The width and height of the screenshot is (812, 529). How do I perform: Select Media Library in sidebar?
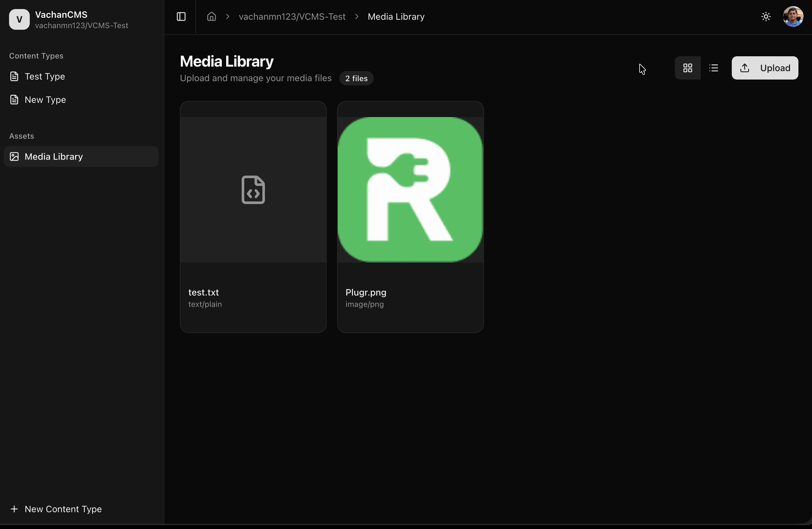click(x=54, y=157)
